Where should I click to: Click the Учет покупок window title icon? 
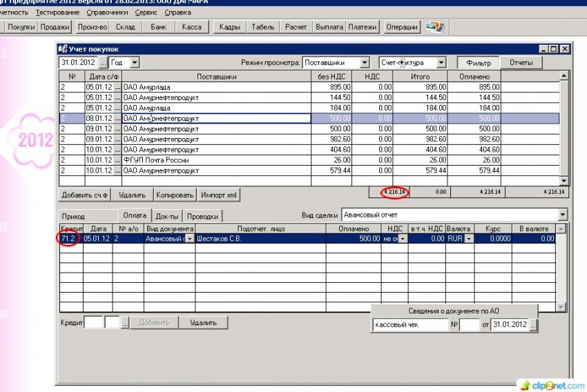pos(63,49)
